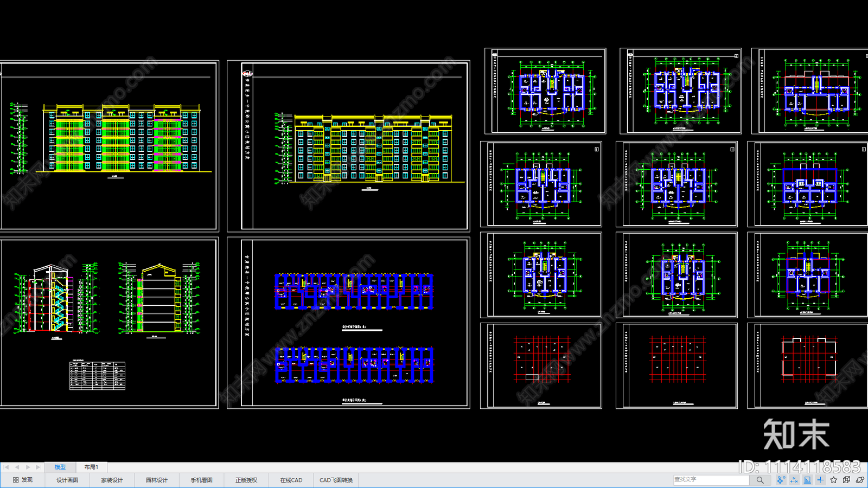This screenshot has height=488, width=868.
Task: Focus the 查找文字 search field
Action: 711,480
